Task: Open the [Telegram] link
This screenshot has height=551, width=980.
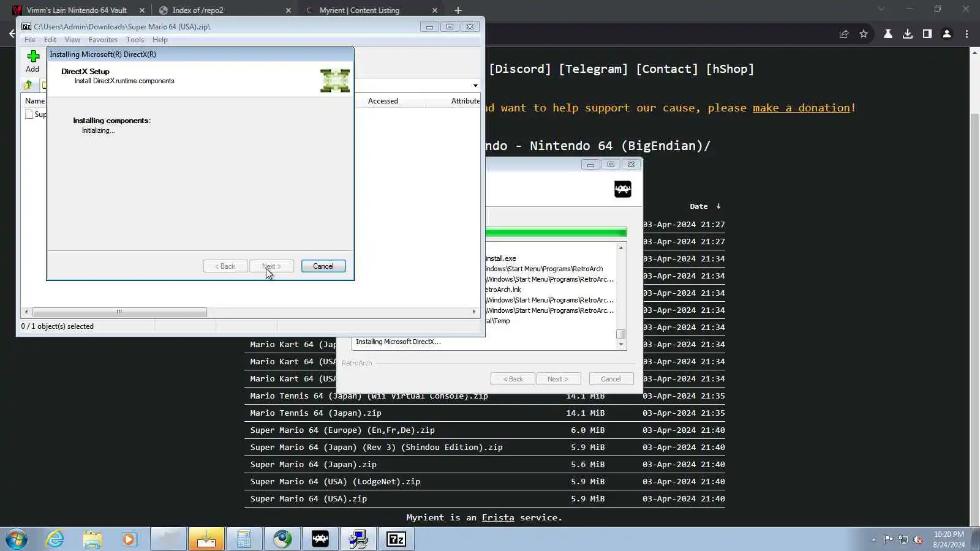Action: pos(593,69)
